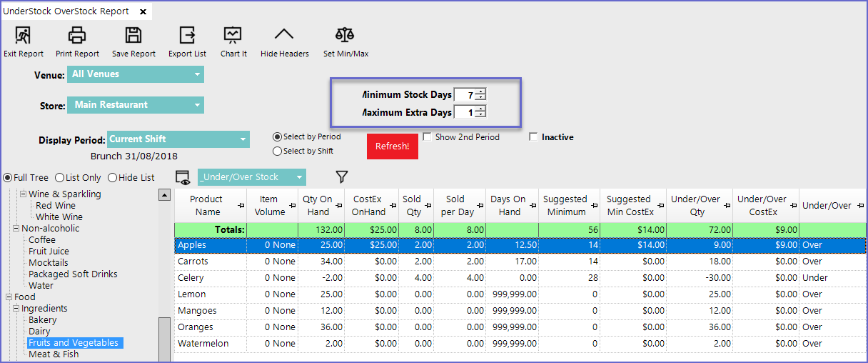868x363 pixels.
Task: Select the List Only radio option
Action: [60, 177]
